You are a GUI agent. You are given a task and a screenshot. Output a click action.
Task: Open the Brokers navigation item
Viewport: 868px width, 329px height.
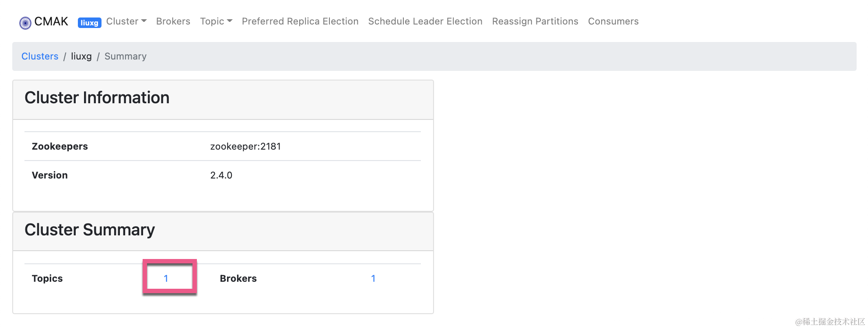(x=173, y=21)
